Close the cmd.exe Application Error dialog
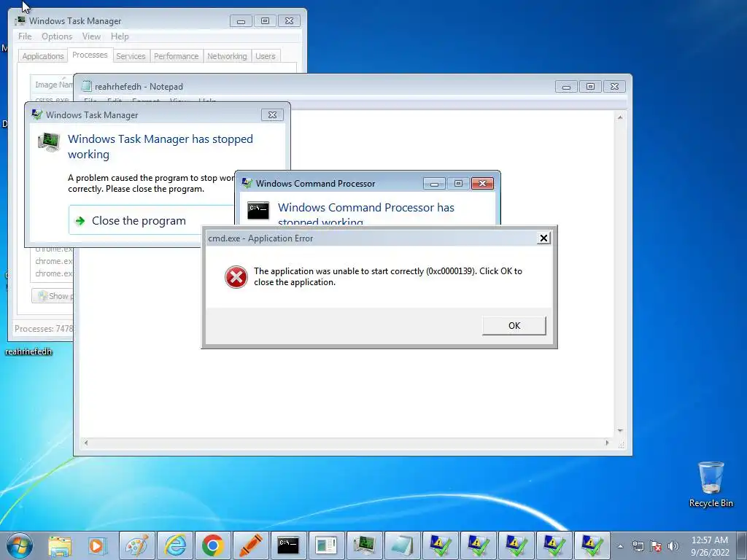This screenshot has height=560, width=747. click(543, 238)
